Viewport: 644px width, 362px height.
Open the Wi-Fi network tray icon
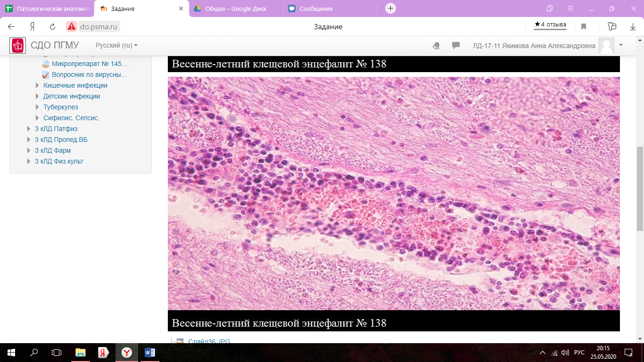pyautogui.click(x=554, y=352)
